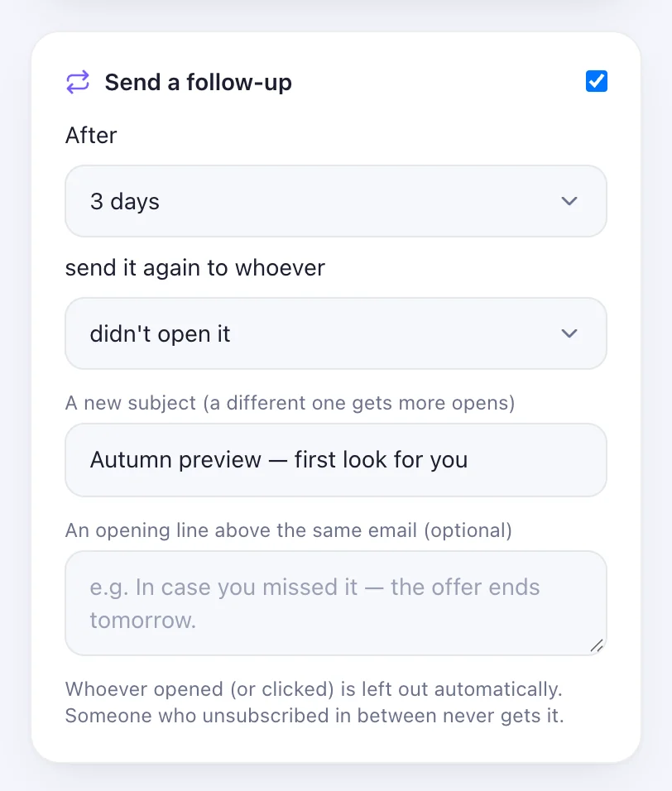This screenshot has width=672, height=791.
Task: Click the placeholder text In case you missed it
Action: (247, 587)
